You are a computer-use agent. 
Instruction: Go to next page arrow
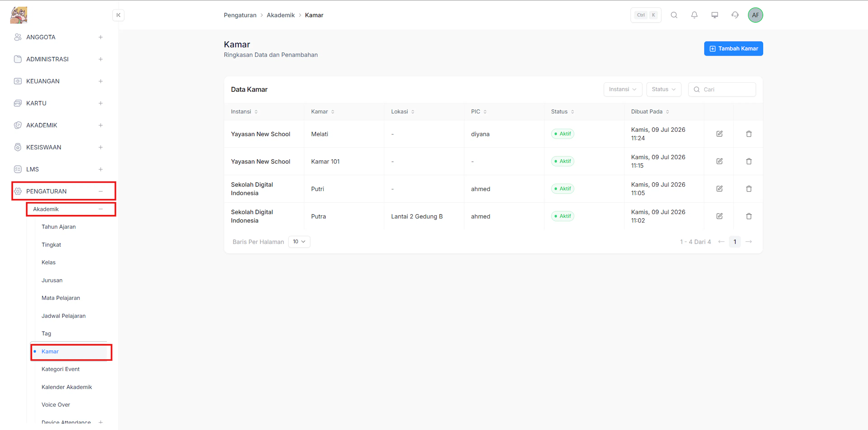click(x=749, y=242)
